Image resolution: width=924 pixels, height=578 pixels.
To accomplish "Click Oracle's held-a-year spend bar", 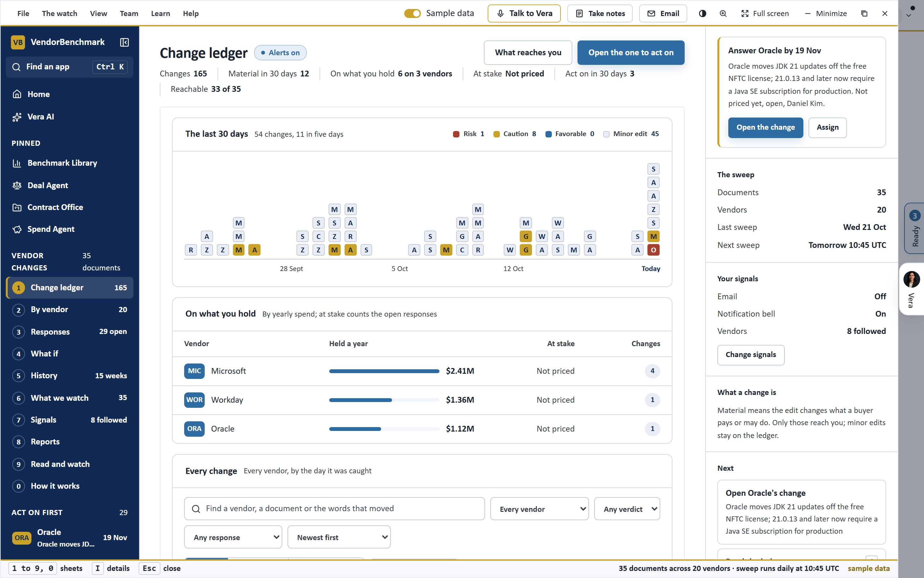I will [x=384, y=429].
